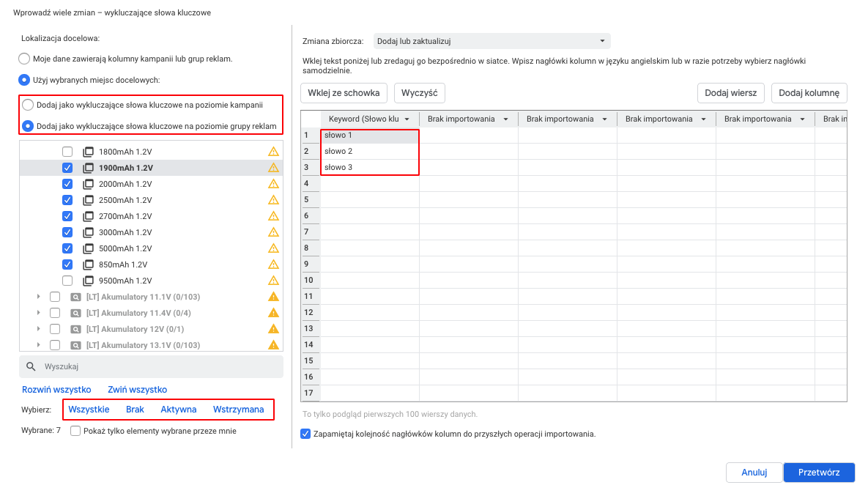Viewport: 868px width, 496px height.
Task: Click warning icon for 850mAh 1.2V
Action: [x=273, y=264]
